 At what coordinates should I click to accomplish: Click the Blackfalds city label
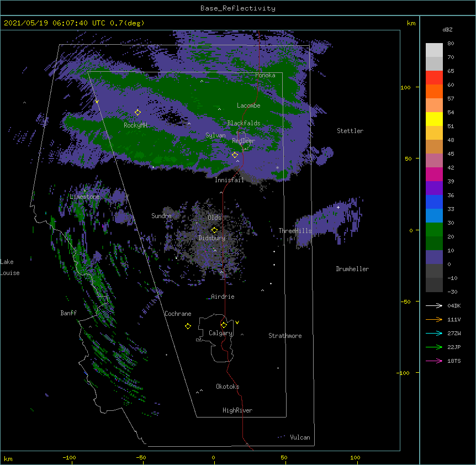click(x=244, y=123)
